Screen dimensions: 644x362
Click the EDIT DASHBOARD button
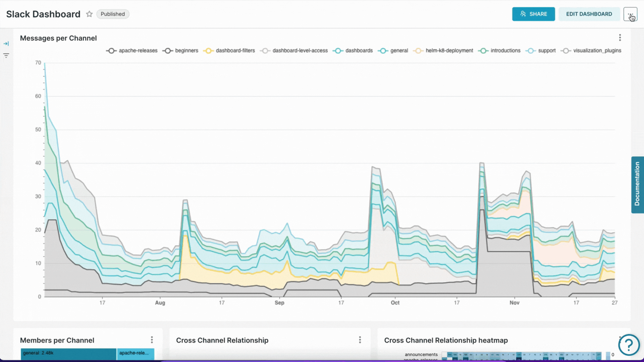click(x=589, y=14)
